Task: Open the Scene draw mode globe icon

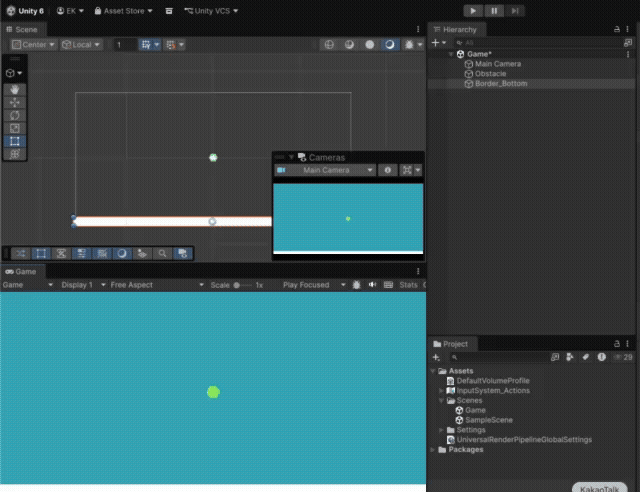Action: coord(329,45)
